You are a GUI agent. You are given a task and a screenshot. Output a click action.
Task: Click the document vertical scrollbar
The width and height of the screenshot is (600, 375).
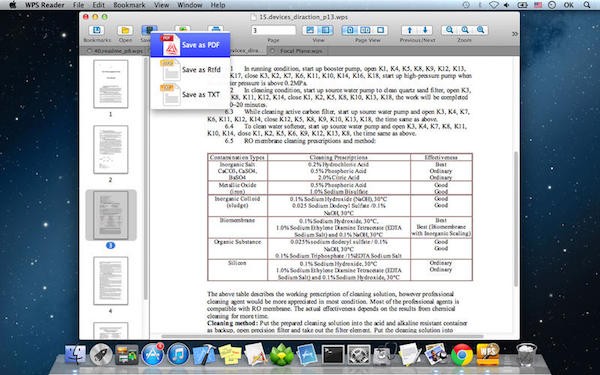[516, 219]
